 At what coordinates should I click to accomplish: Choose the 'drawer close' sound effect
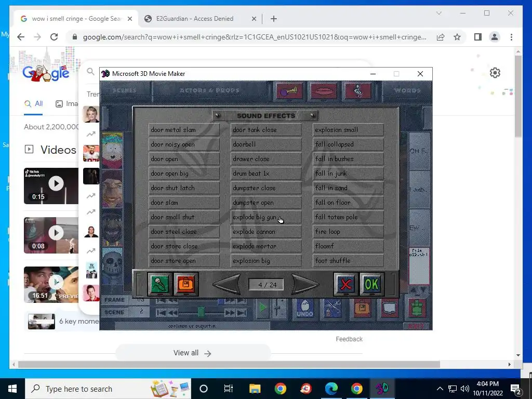point(267,159)
